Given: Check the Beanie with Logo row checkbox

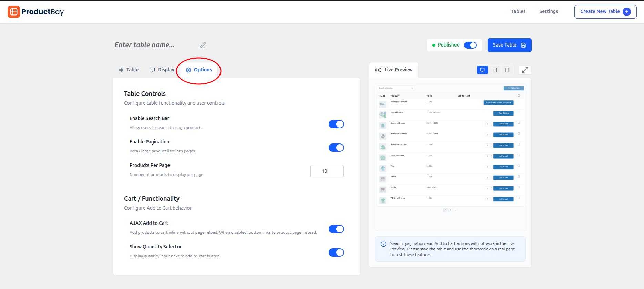Looking at the screenshot, I should (x=519, y=123).
